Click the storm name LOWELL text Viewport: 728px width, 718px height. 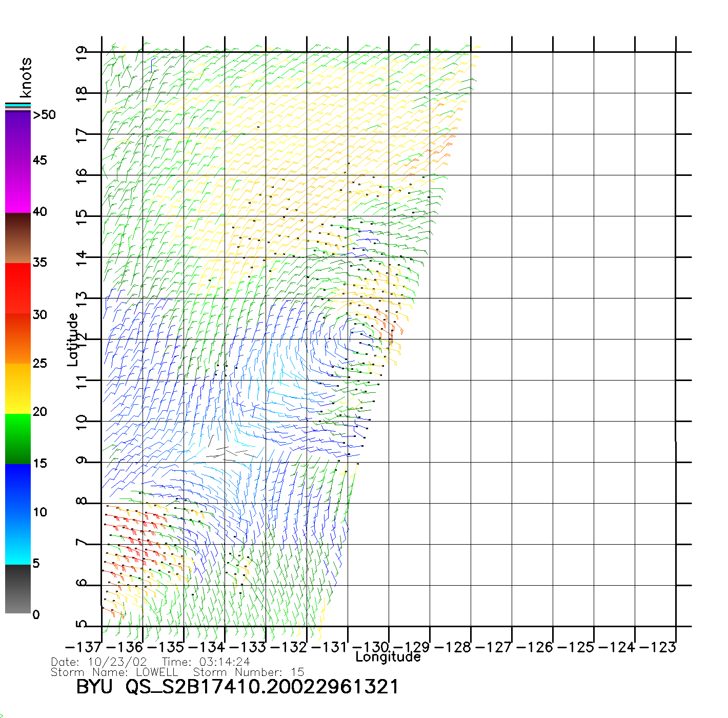coord(157,672)
